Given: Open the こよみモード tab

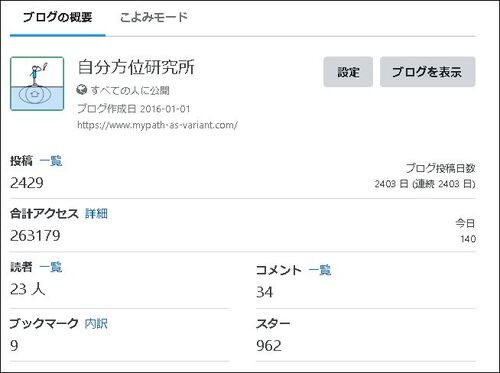Looking at the screenshot, I should 154,17.
